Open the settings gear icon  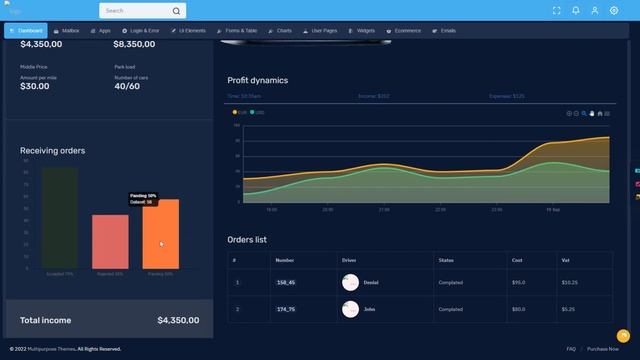[x=614, y=11]
